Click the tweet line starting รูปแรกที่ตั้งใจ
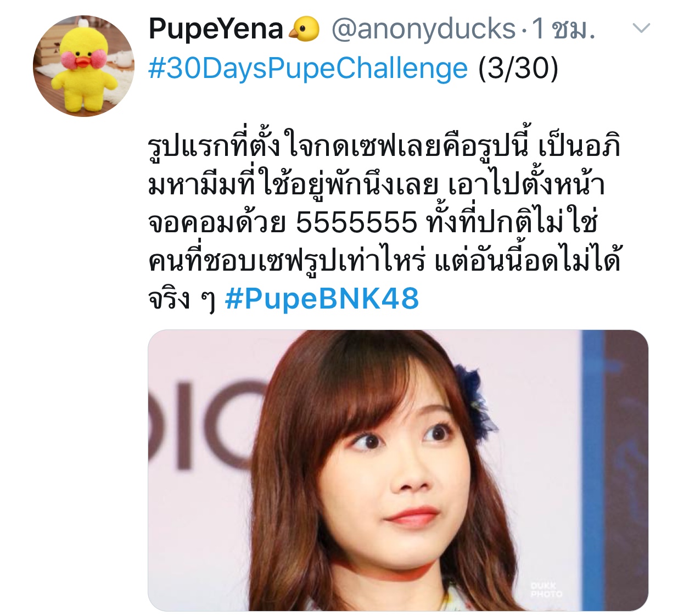The height and width of the screenshot is (616, 678). coord(384,146)
